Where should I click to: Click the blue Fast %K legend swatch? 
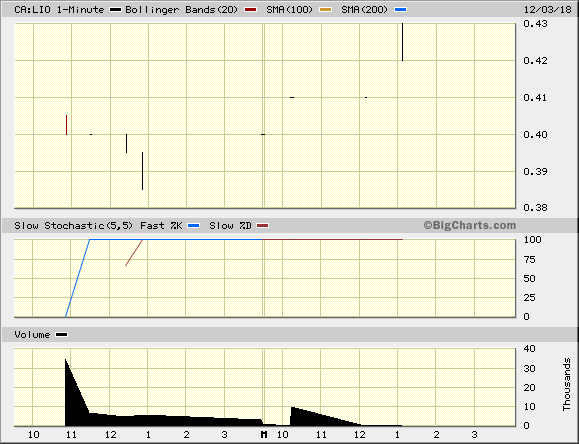pyautogui.click(x=194, y=226)
